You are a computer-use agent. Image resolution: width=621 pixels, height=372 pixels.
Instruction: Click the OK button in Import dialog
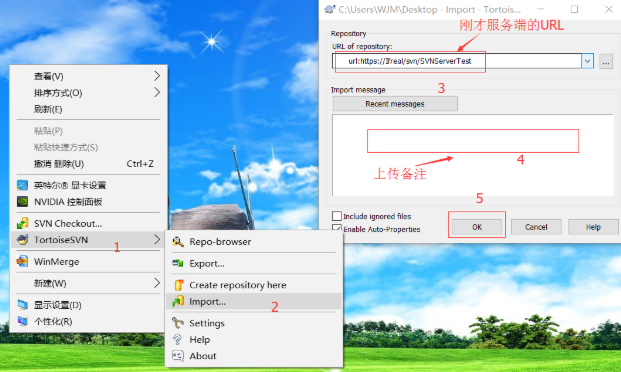(x=477, y=227)
